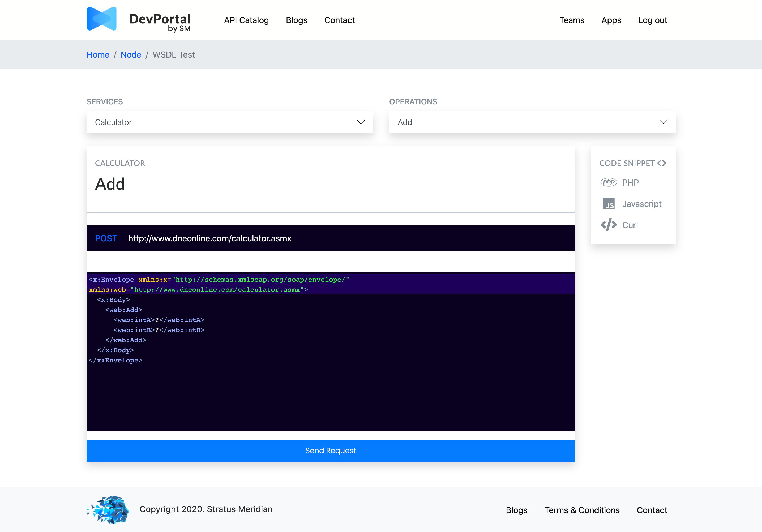Viewport: 762px width, 532px height.
Task: Click the closing x:Envelope tag line
Action: pyautogui.click(x=115, y=360)
